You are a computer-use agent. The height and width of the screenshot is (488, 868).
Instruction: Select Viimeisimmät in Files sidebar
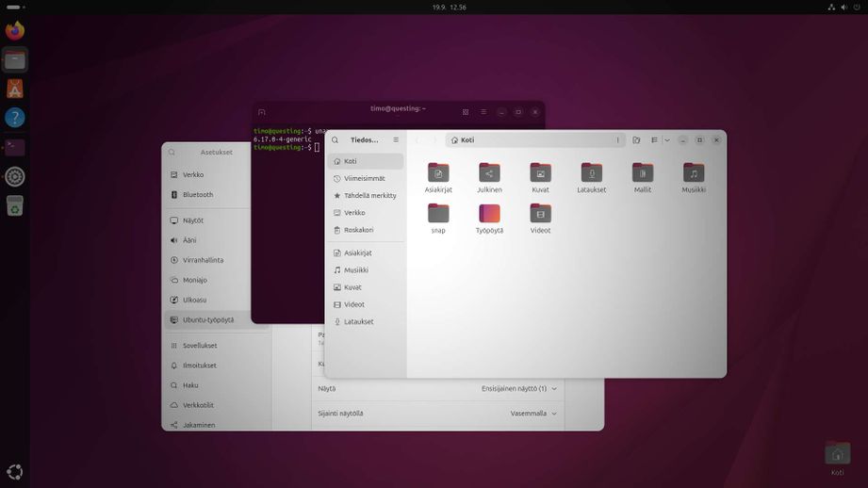[364, 178]
